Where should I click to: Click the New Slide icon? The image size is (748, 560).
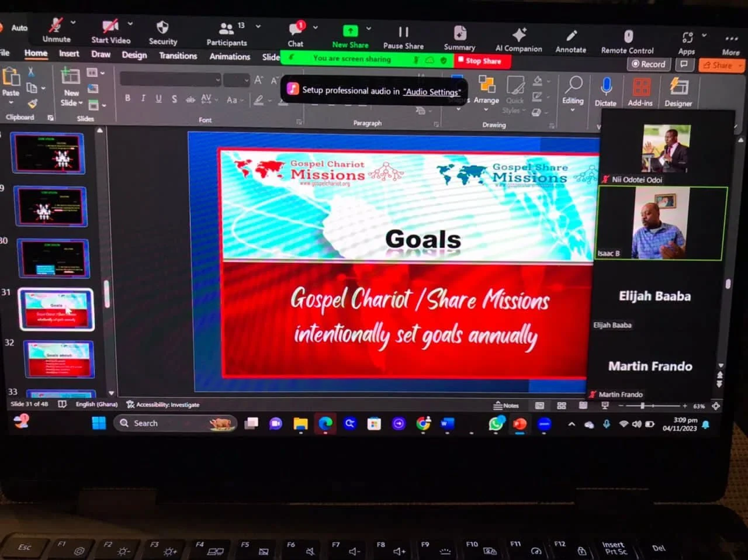[70, 78]
